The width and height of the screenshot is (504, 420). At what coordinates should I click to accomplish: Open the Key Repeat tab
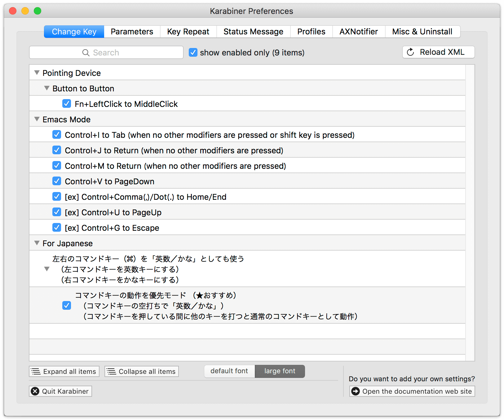188,32
